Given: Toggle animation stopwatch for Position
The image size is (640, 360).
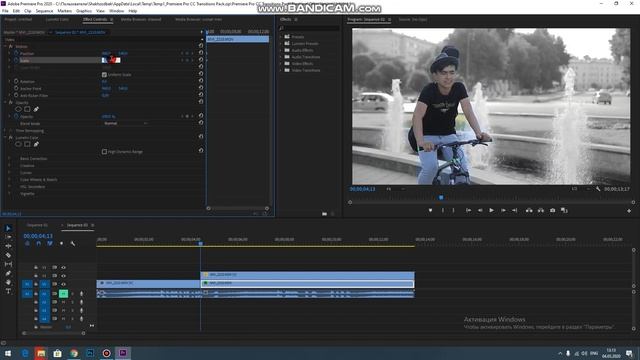Looking at the screenshot, I should click(16, 53).
